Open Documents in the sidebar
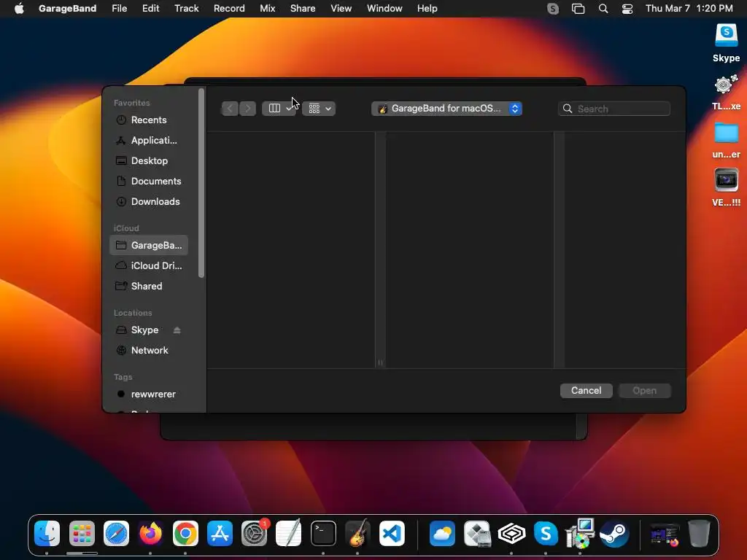 149,182
